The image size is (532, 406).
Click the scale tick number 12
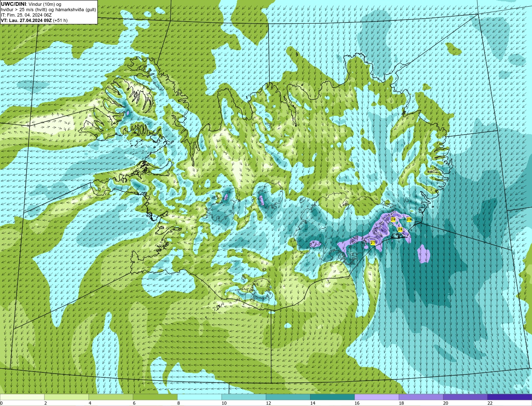point(268,403)
